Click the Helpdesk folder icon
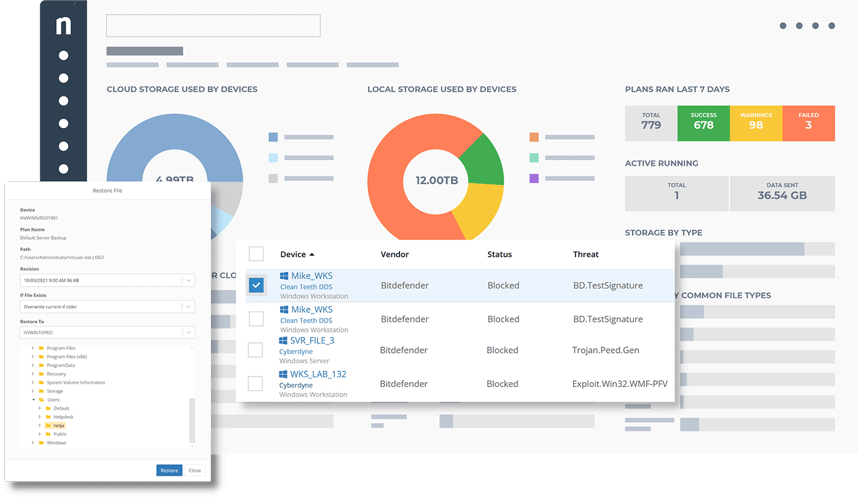The width and height of the screenshot is (858, 504). point(48,416)
